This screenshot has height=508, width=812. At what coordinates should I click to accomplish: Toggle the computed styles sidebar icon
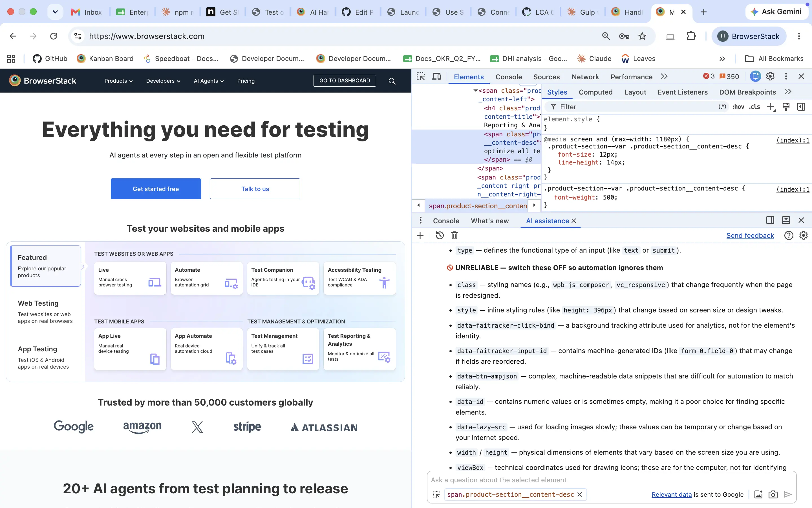click(x=801, y=107)
